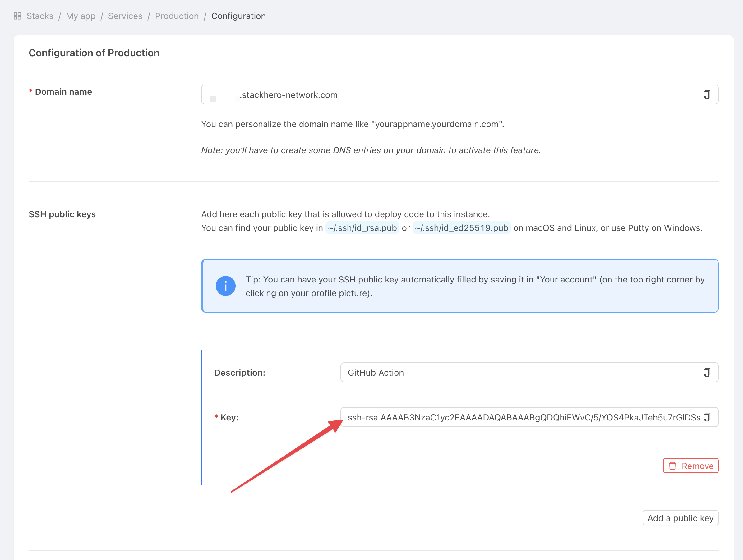Copy the domain name with the copy icon
Image resolution: width=743 pixels, height=560 pixels.
(707, 95)
